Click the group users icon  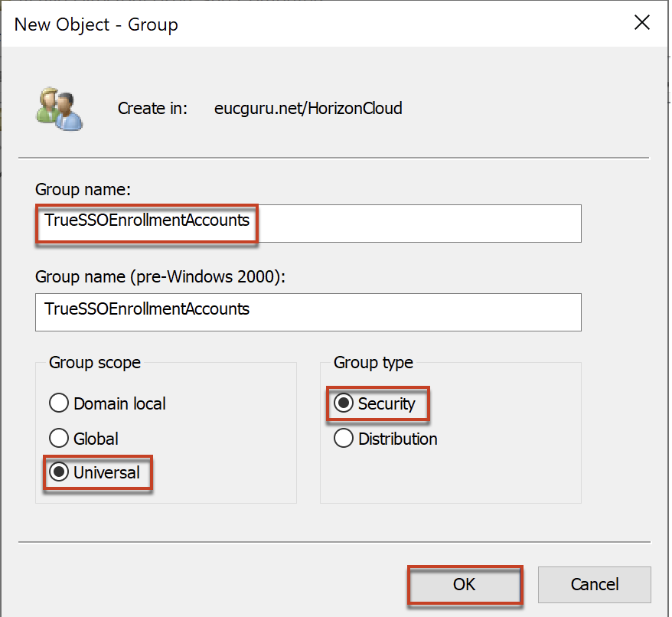point(59,109)
